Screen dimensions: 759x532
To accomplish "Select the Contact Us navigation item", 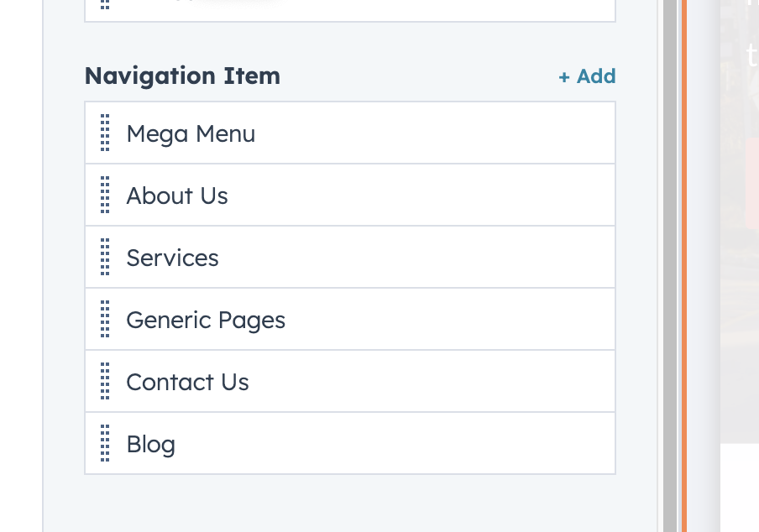I will (187, 382).
